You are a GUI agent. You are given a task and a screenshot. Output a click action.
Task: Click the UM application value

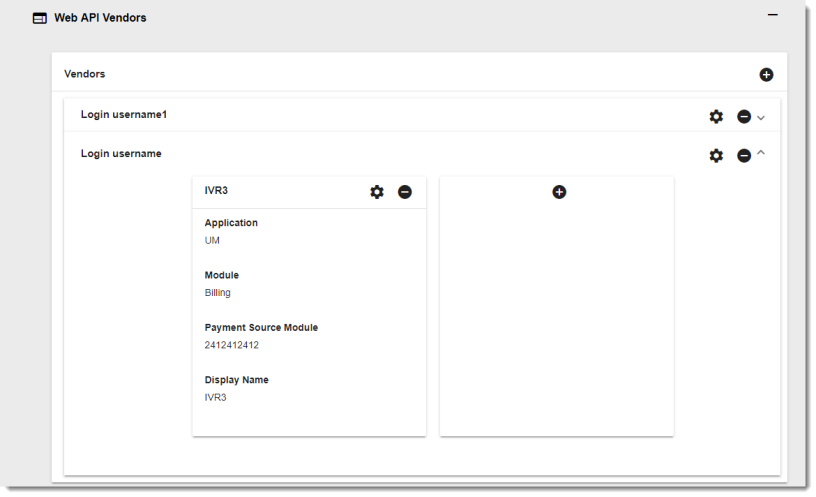[212, 241]
